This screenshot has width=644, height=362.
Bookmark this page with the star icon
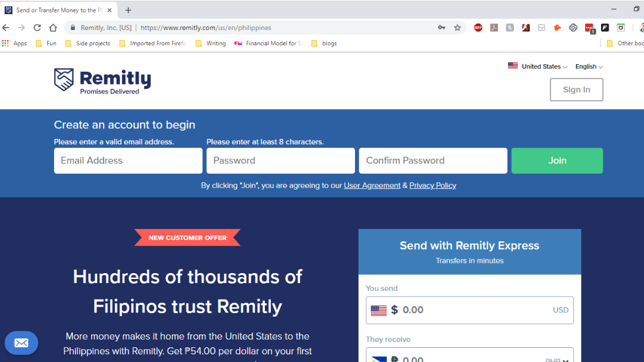[x=457, y=28]
